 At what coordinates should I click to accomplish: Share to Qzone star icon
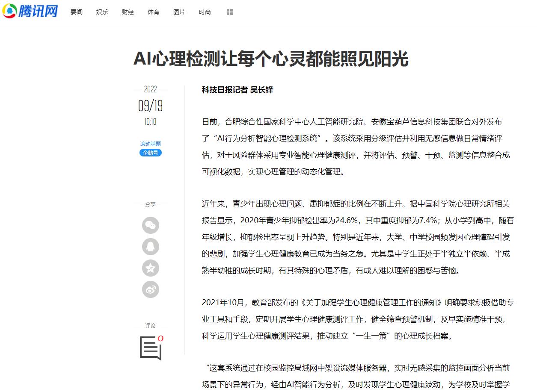pos(151,268)
